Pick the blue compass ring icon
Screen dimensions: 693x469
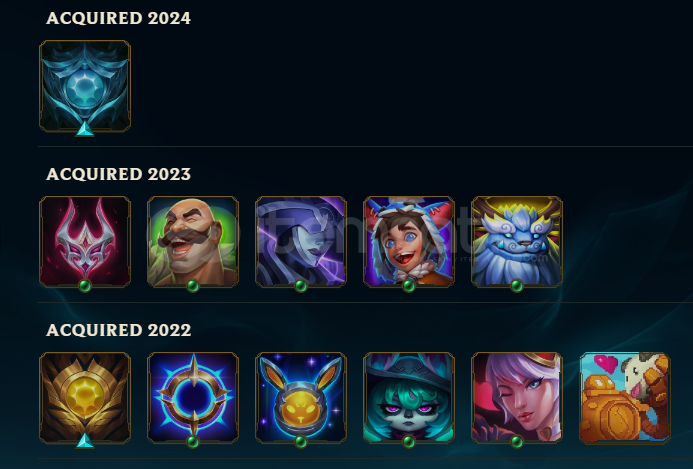(193, 398)
